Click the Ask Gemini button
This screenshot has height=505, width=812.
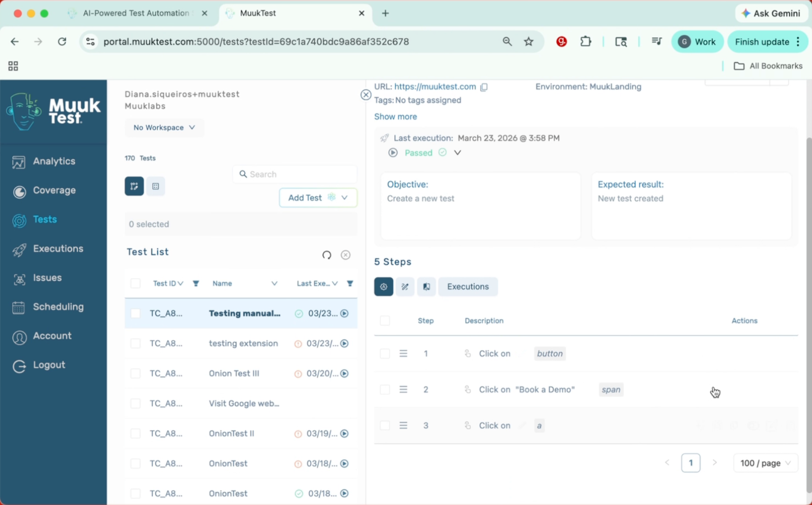pos(771,14)
